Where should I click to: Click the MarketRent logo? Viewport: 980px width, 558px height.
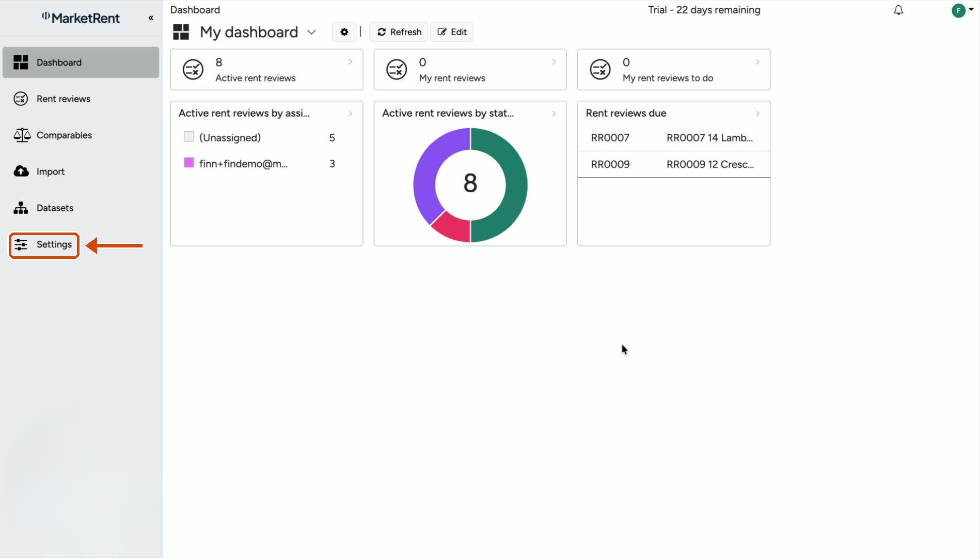point(81,18)
